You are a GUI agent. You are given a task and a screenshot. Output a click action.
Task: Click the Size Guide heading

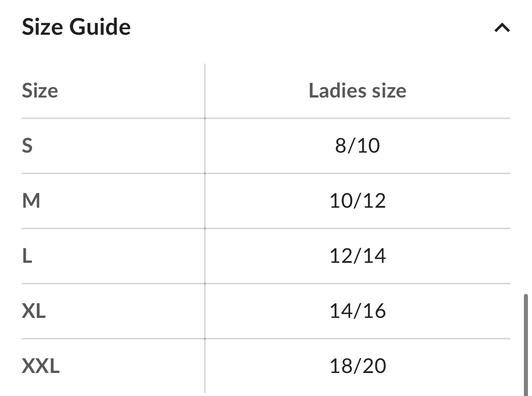point(76,27)
